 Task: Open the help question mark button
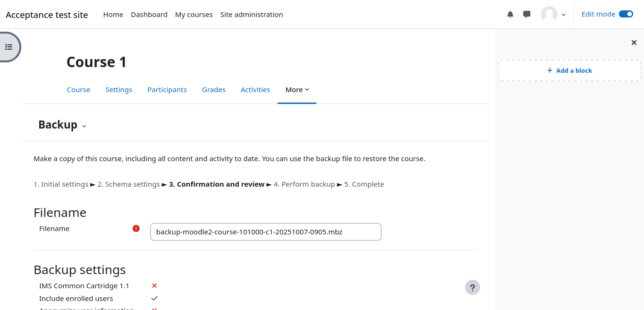click(x=472, y=287)
